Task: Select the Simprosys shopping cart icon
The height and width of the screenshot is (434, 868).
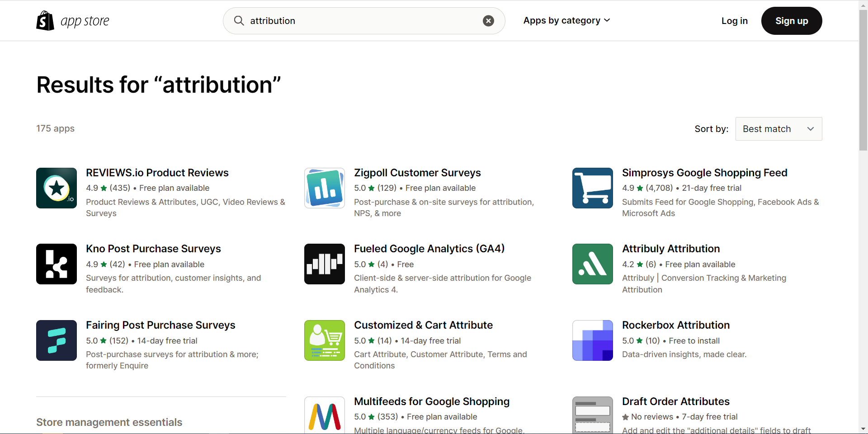Action: (x=593, y=188)
